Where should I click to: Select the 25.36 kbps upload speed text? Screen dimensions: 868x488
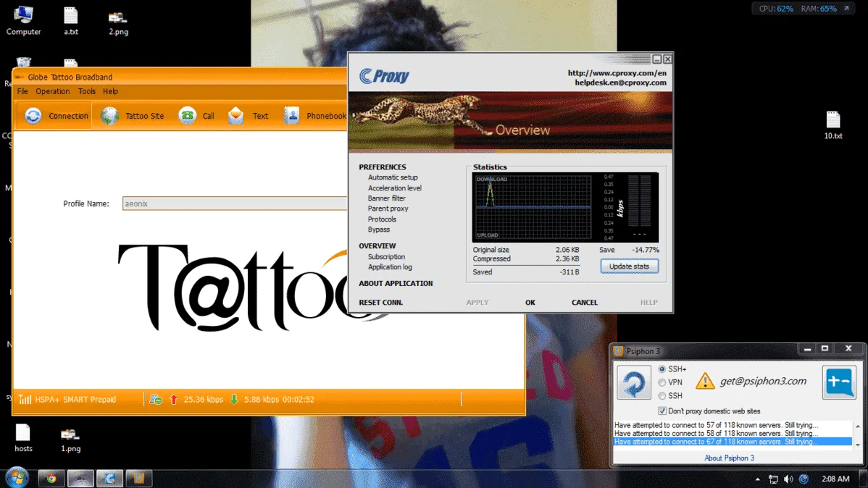pyautogui.click(x=203, y=400)
